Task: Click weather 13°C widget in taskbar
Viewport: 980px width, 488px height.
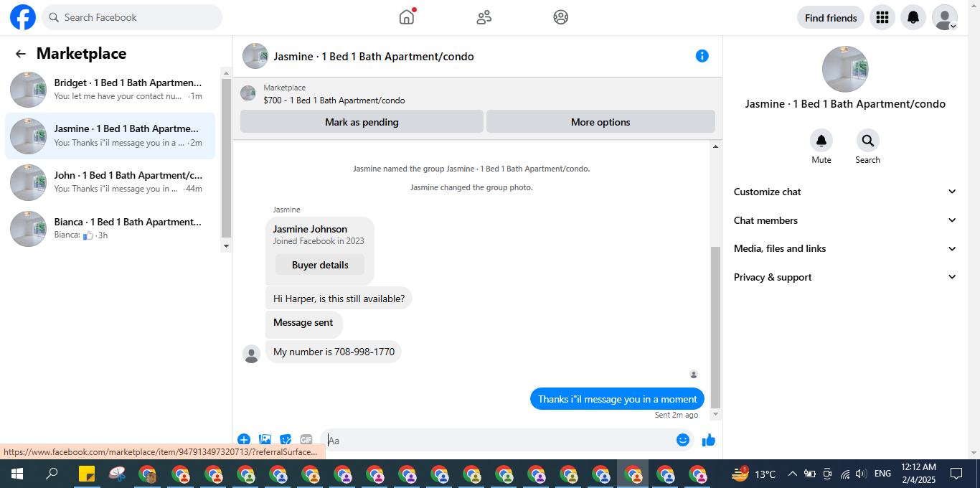Action: click(753, 474)
